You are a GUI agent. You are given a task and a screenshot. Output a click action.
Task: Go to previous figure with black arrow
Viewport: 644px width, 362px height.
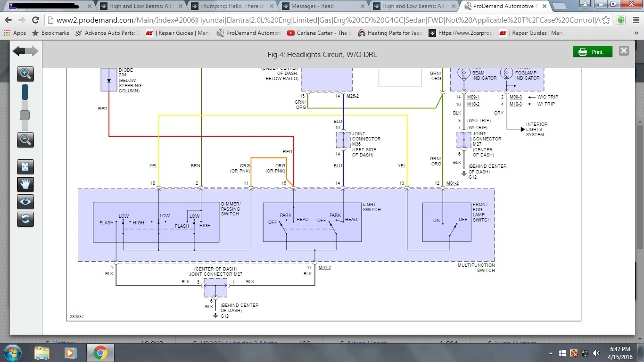point(19,51)
